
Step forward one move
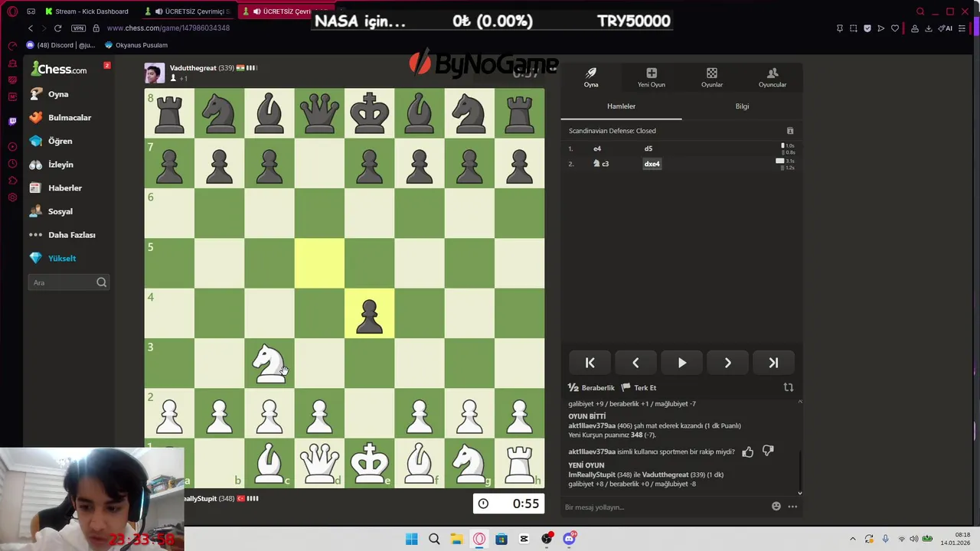pyautogui.click(x=727, y=363)
